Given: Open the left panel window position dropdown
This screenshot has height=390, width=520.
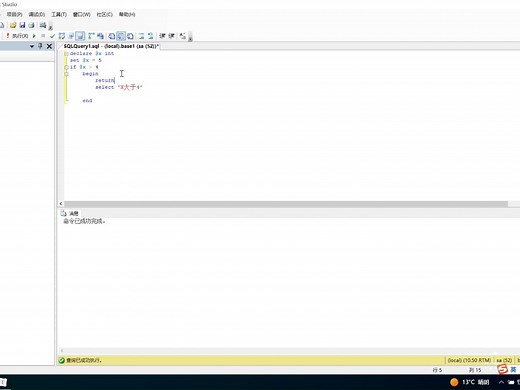Looking at the screenshot, I should coord(32,46).
